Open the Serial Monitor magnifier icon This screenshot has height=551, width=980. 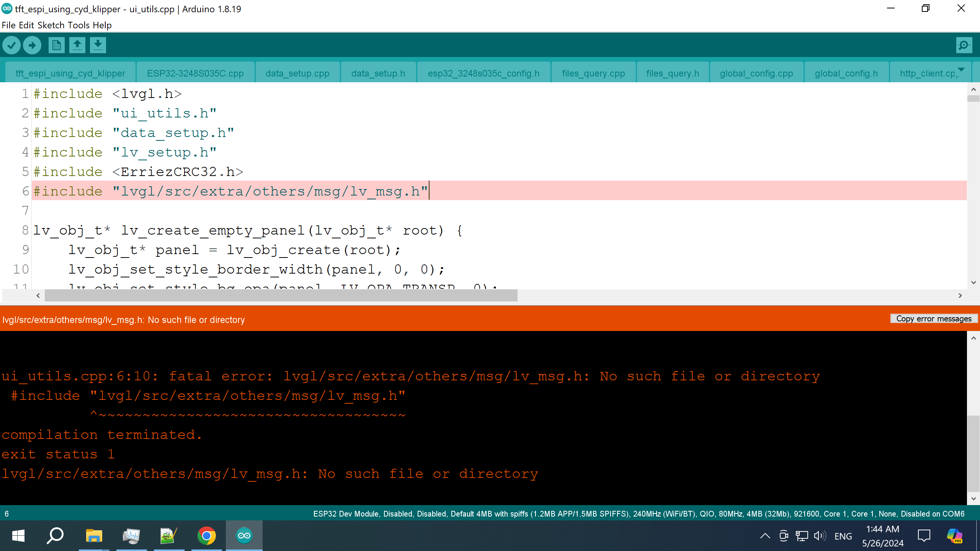pos(964,46)
